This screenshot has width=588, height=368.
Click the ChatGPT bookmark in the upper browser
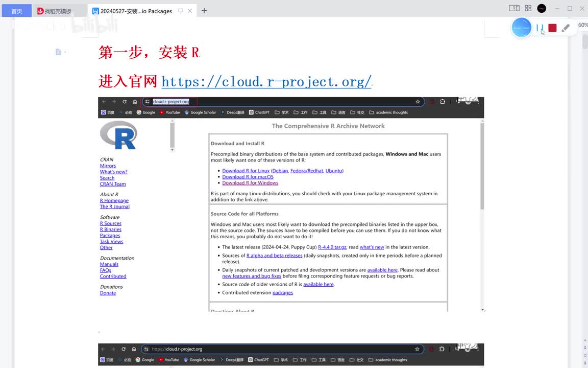point(259,112)
